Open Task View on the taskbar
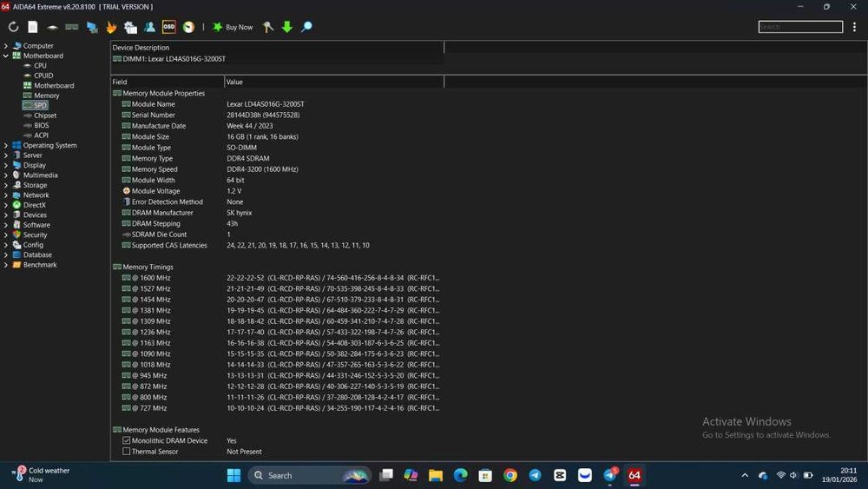 pyautogui.click(x=386, y=475)
